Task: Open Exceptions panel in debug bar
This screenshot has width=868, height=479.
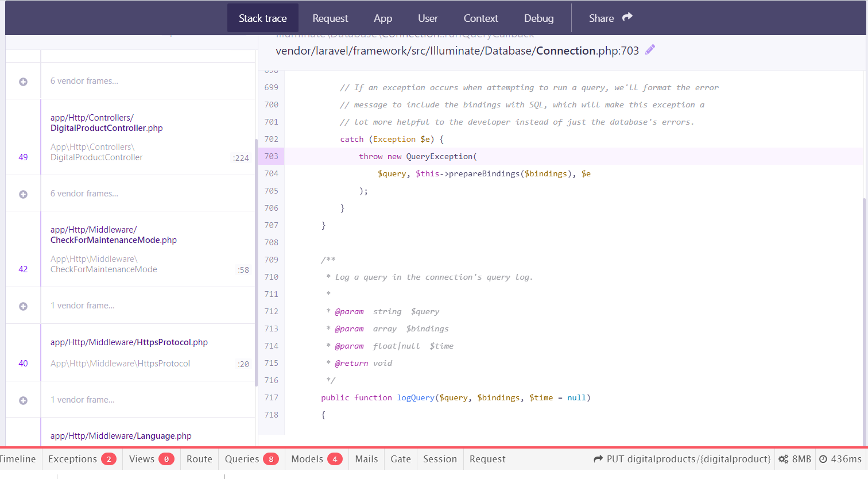Action: coord(82,459)
